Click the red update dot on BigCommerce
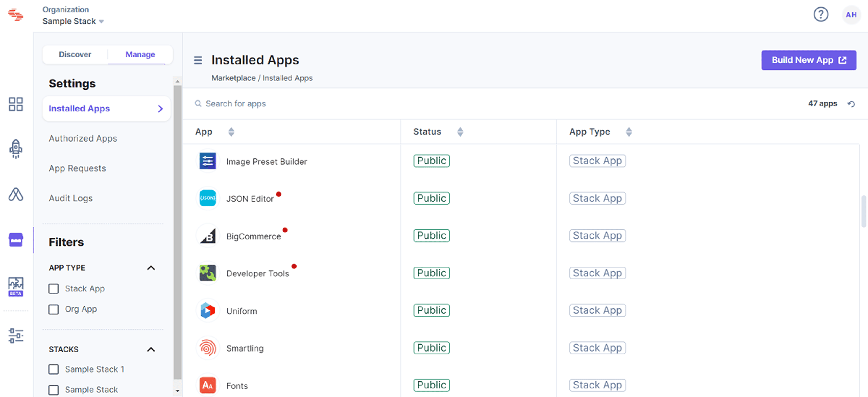The image size is (868, 397). point(285,230)
